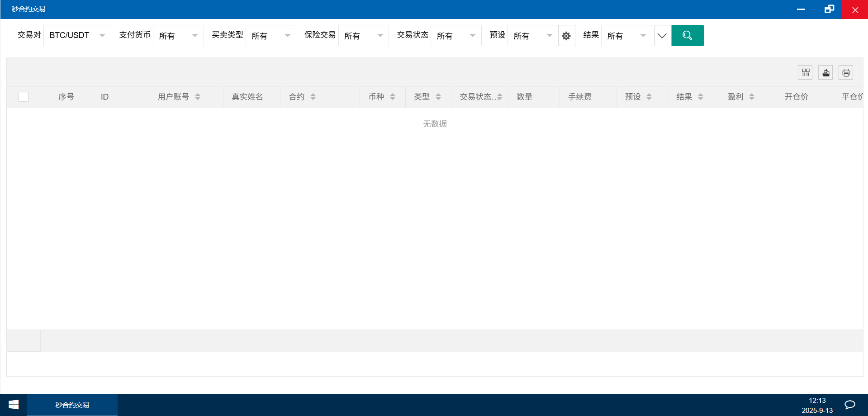Viewport: 868px width, 416px height.
Task: Expand the 支付货币 dropdown
Action: tap(178, 36)
